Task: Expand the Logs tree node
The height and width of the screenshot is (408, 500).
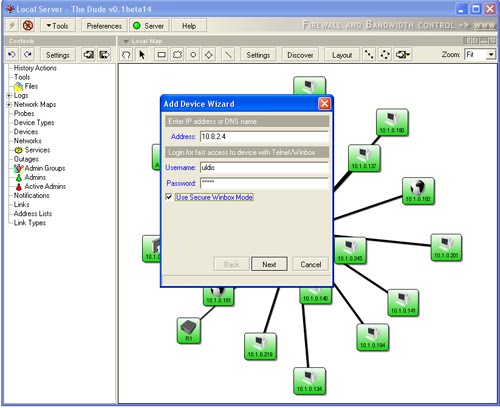Action: click(x=9, y=96)
